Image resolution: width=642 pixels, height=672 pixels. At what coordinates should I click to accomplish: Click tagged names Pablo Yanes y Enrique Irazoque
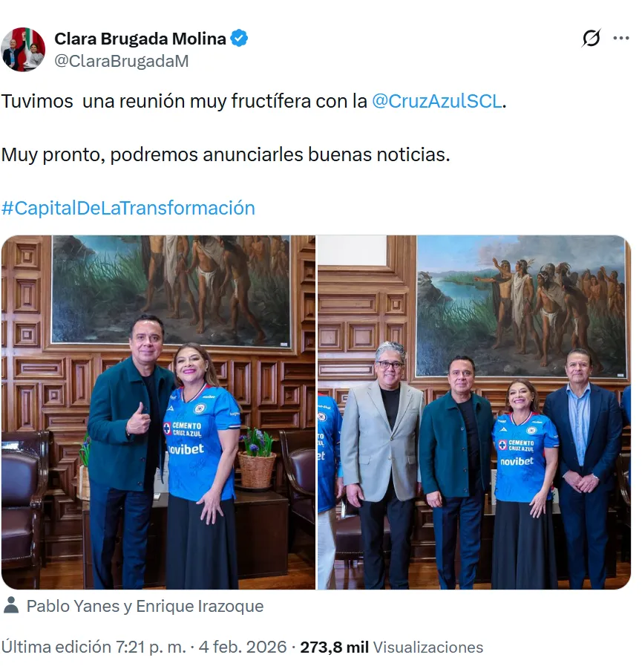(x=145, y=606)
